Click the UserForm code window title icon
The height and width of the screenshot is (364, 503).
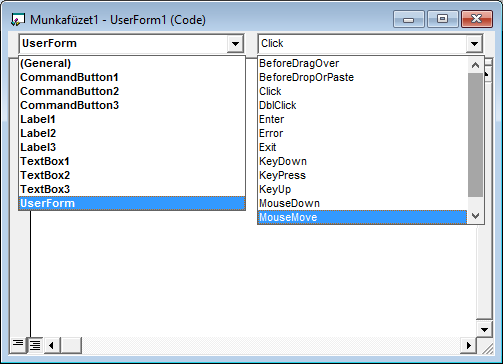point(18,20)
